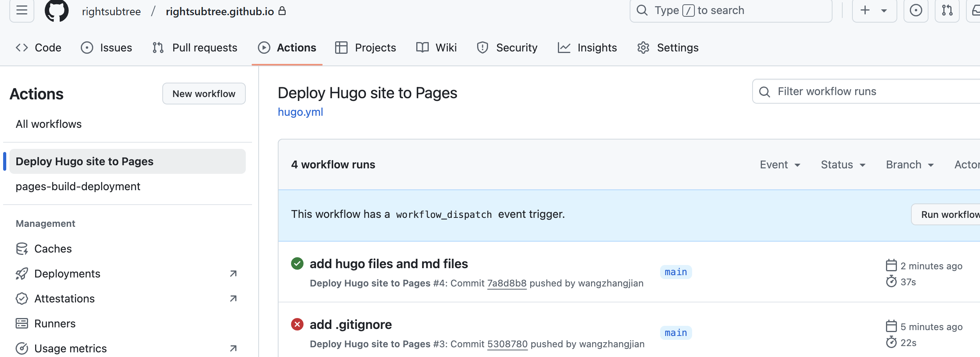
Task: Open Attestations management link
Action: coord(64,299)
